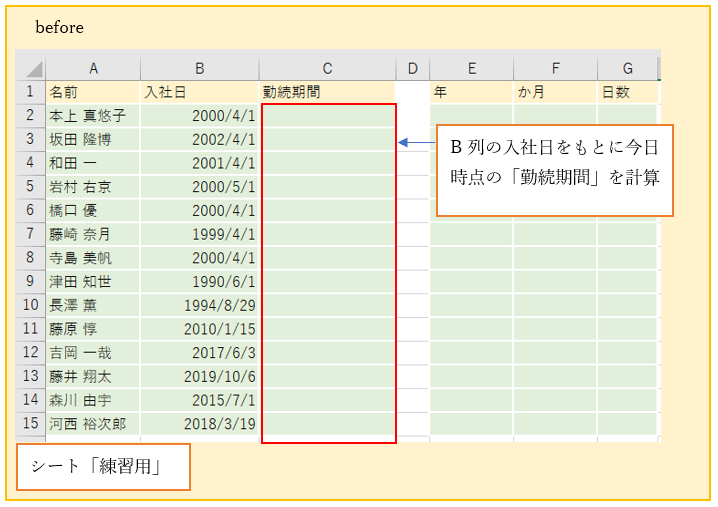Viewport: 718px width, 507px height.
Task: Select the 勤続期間 header cell
Action: point(327,92)
